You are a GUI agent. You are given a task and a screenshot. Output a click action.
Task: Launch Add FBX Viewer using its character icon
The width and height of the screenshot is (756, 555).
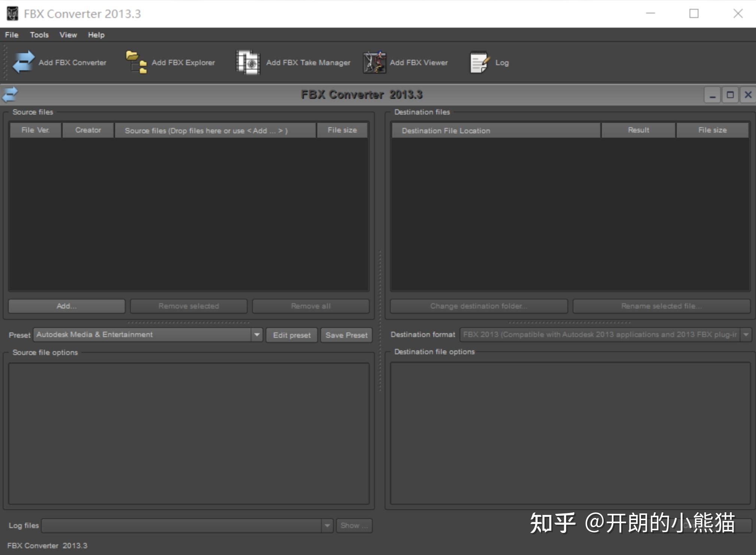[374, 62]
